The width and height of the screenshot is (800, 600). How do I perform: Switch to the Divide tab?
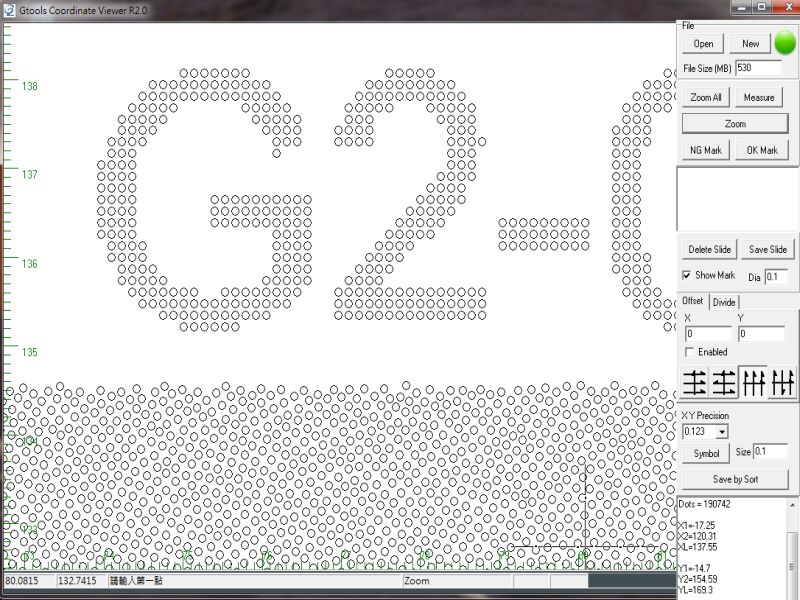pos(723,302)
